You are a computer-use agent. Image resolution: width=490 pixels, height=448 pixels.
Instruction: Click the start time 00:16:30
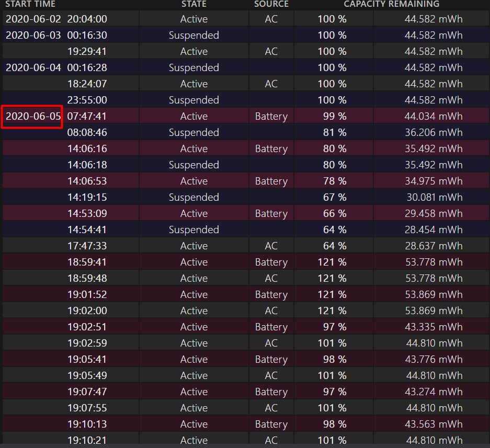coord(87,36)
